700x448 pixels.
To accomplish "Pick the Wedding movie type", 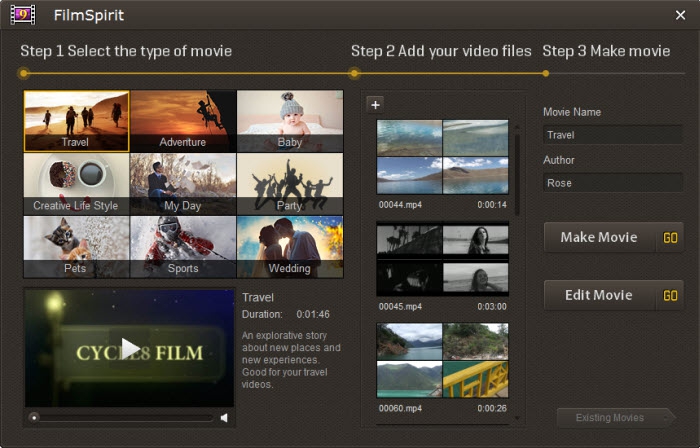I will tap(290, 247).
